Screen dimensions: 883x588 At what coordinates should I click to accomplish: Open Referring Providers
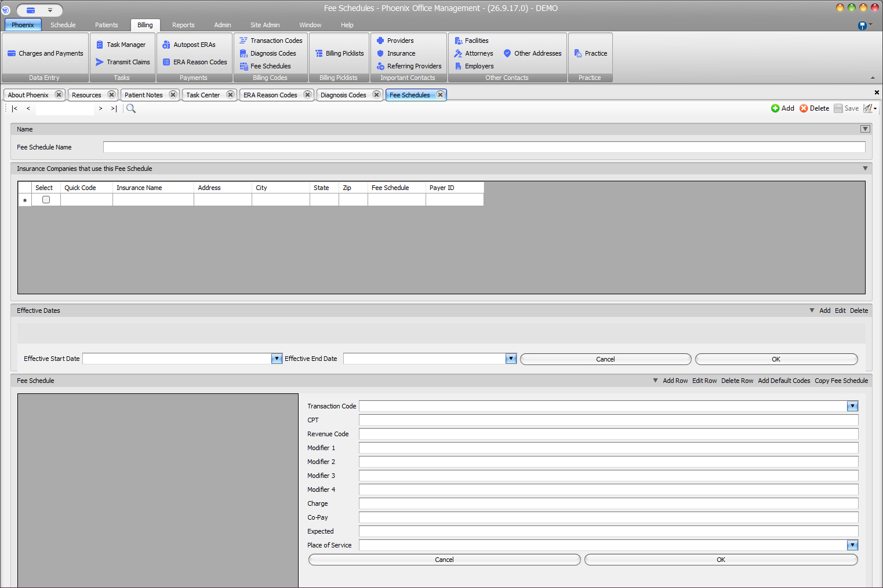point(409,66)
